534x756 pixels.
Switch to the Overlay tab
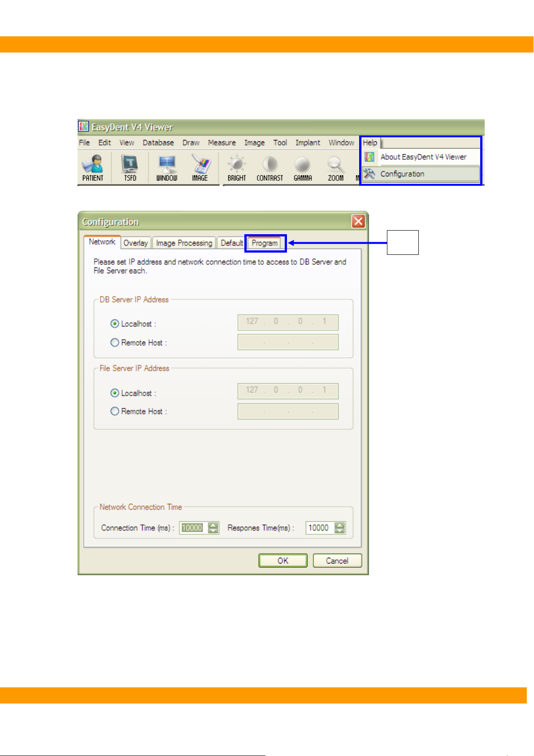point(135,243)
